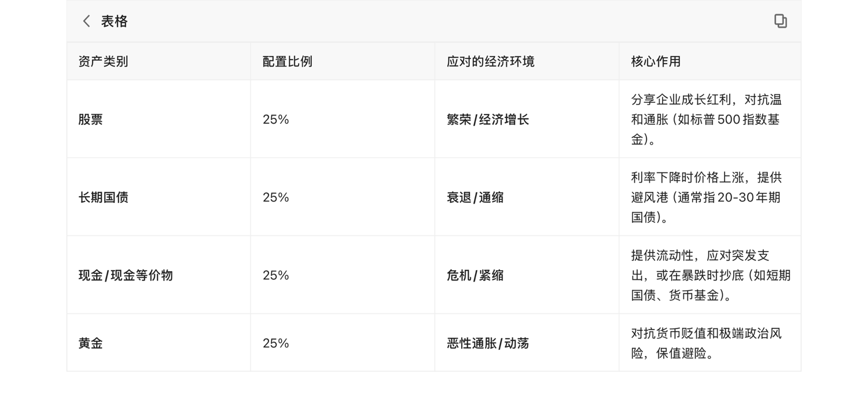The height and width of the screenshot is (399, 868).
Task: Click the 分享企业成长红利 description cell
Action: click(x=706, y=120)
